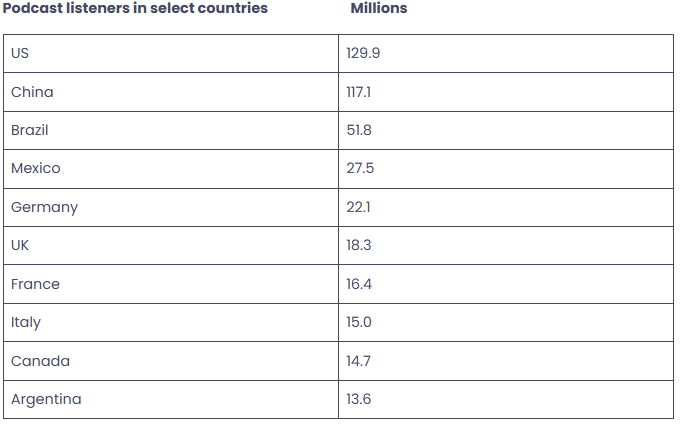Click the 22.1 value cell
The width and height of the screenshot is (682, 427).
click(359, 207)
